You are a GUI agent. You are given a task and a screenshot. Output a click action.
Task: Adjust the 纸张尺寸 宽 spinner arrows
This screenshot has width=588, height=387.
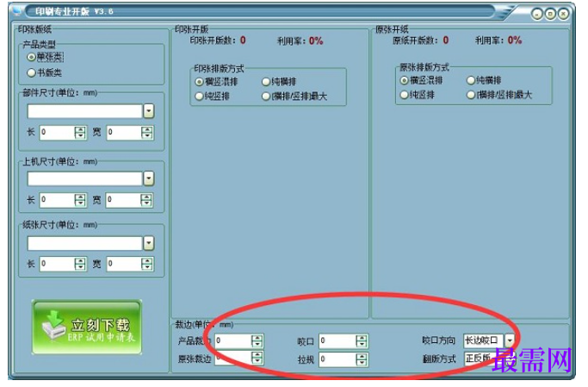click(x=146, y=264)
